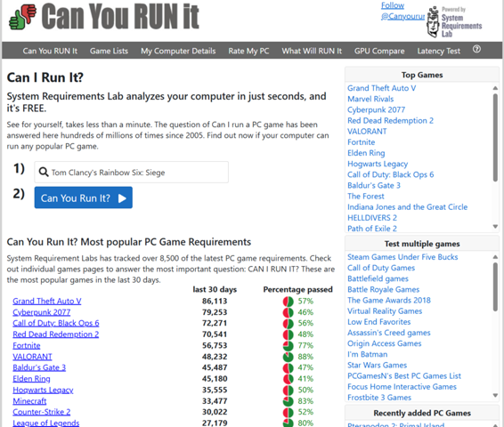The height and width of the screenshot is (427, 504).
Task: Open the Fortnite link in popular games table
Action: (x=27, y=346)
